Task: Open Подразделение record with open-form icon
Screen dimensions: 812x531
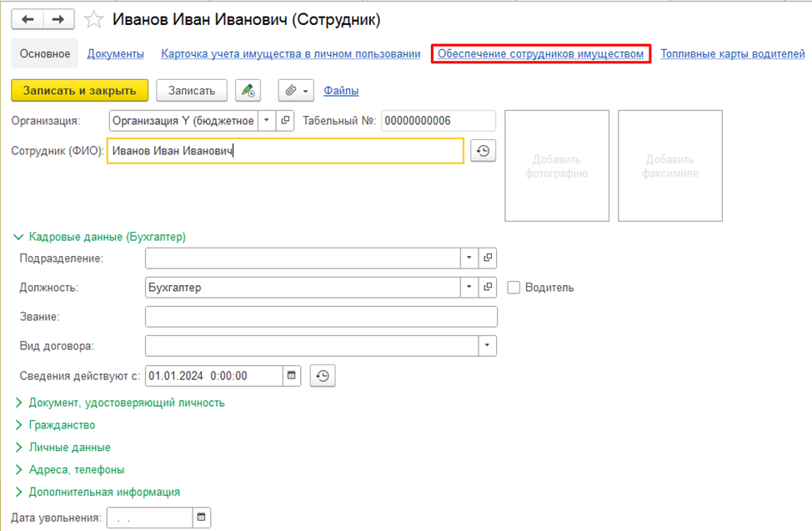Action: coord(488,258)
